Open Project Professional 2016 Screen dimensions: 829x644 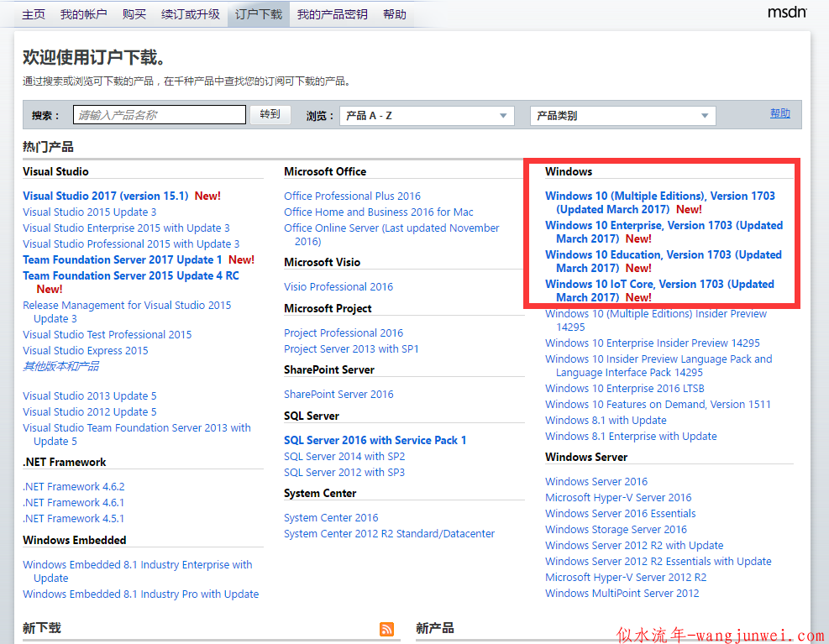coord(344,333)
